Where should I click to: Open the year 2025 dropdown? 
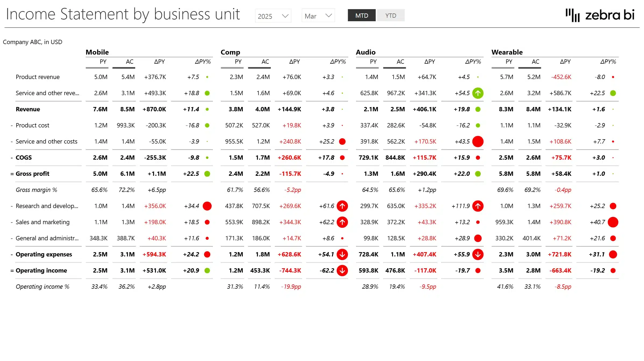(x=273, y=16)
